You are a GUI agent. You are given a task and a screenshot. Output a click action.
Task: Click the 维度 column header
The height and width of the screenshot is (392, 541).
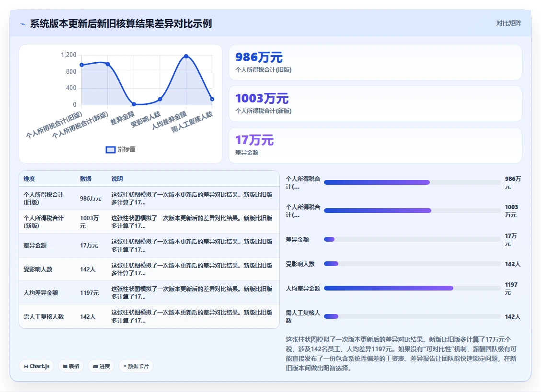(29, 179)
